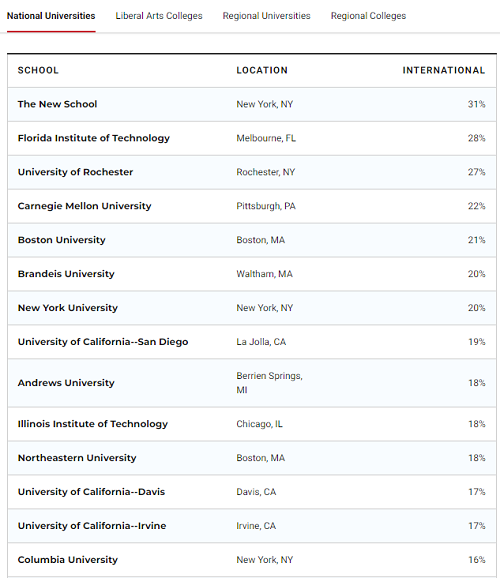500x578 pixels.
Task: Click Brandeis University school name
Action: [x=66, y=274]
